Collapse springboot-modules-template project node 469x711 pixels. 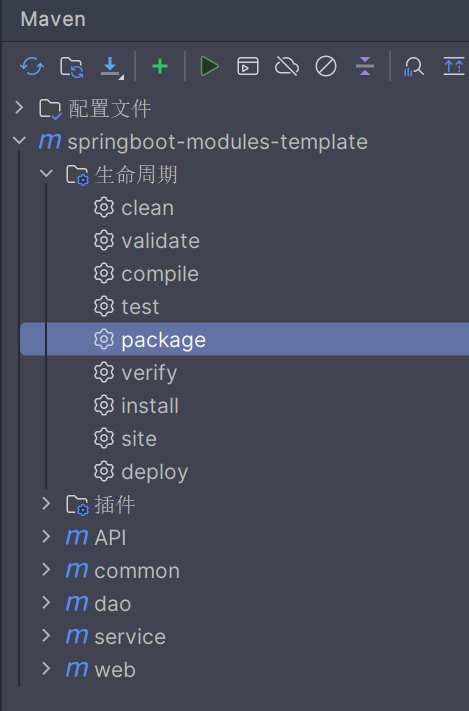click(19, 141)
